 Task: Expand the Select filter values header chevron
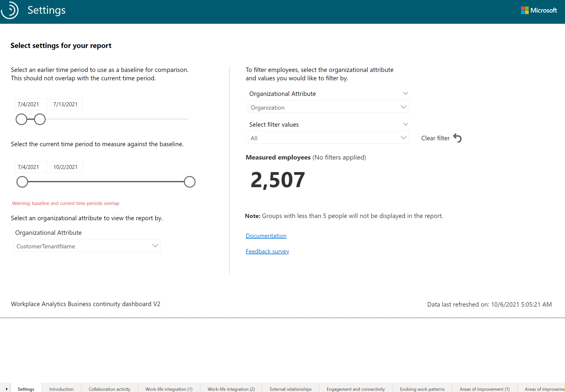click(x=406, y=124)
